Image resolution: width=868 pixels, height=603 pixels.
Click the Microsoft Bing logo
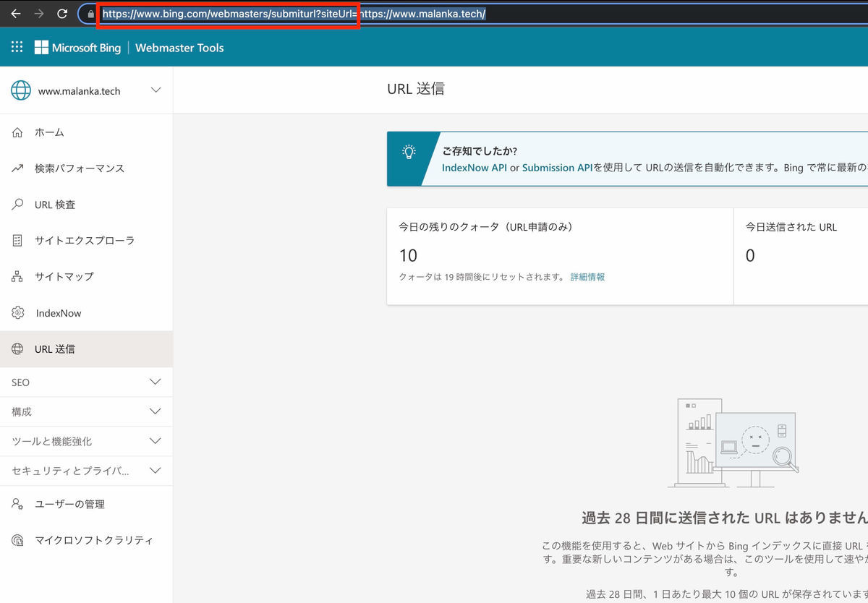pyautogui.click(x=77, y=48)
